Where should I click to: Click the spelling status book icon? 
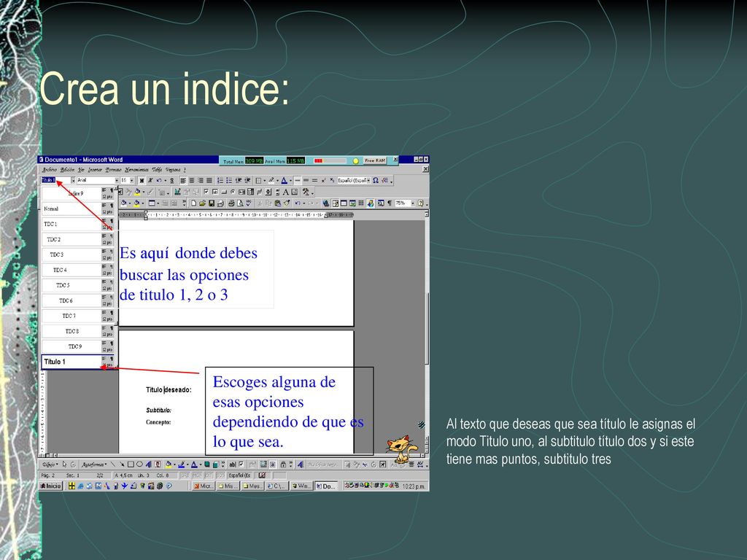tap(262, 475)
